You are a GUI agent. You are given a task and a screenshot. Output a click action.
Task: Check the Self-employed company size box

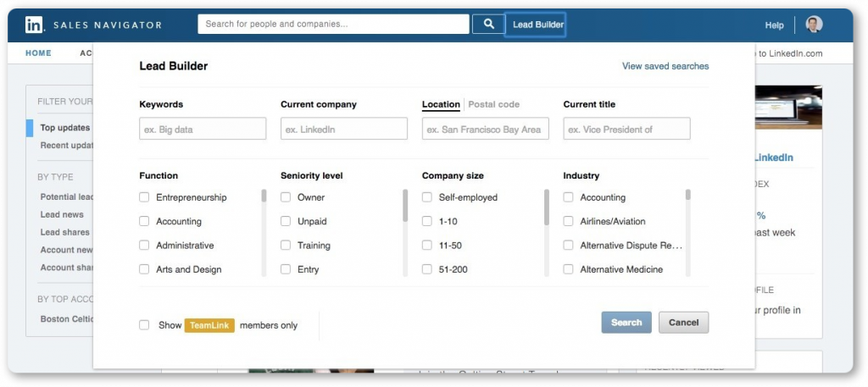427,197
